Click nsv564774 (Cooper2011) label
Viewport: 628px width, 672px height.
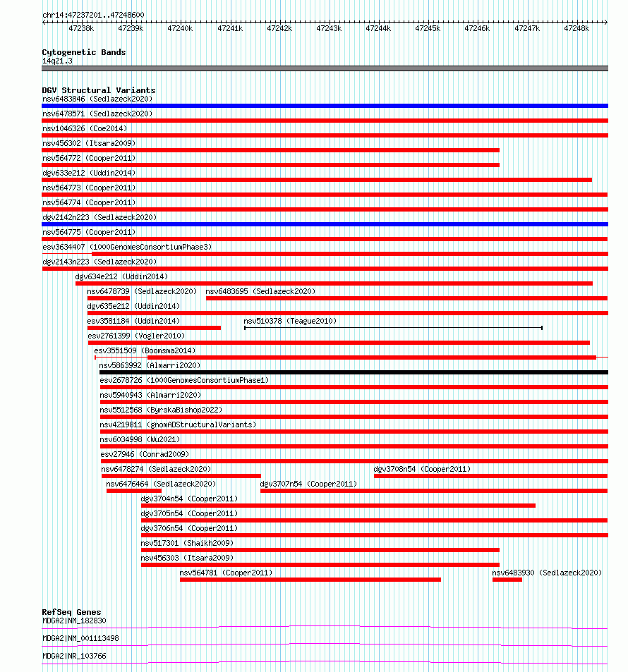89,202
